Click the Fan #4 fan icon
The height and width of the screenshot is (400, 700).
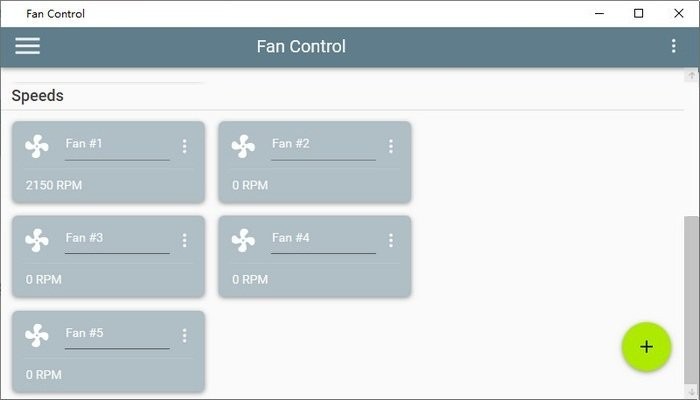tap(243, 241)
